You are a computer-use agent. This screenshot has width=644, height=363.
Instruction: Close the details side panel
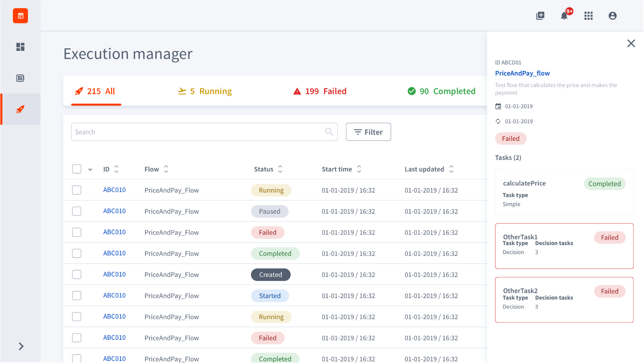coord(631,43)
